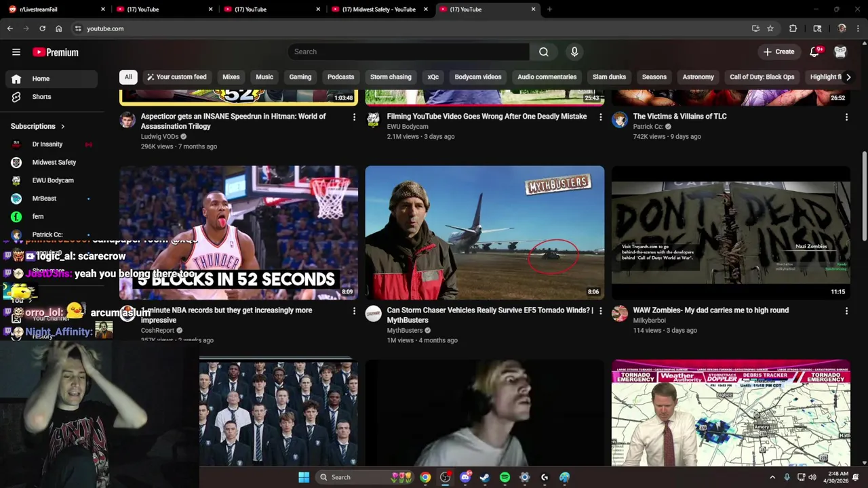Image resolution: width=868 pixels, height=488 pixels.
Task: Select the Slam dunks chip
Action: pos(610,77)
